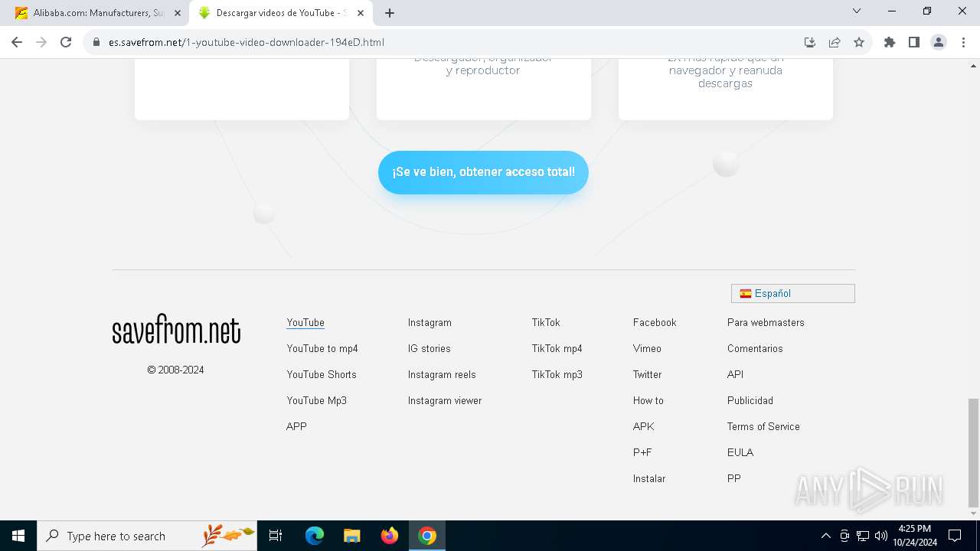Open Chrome three-dot menu

962,42
